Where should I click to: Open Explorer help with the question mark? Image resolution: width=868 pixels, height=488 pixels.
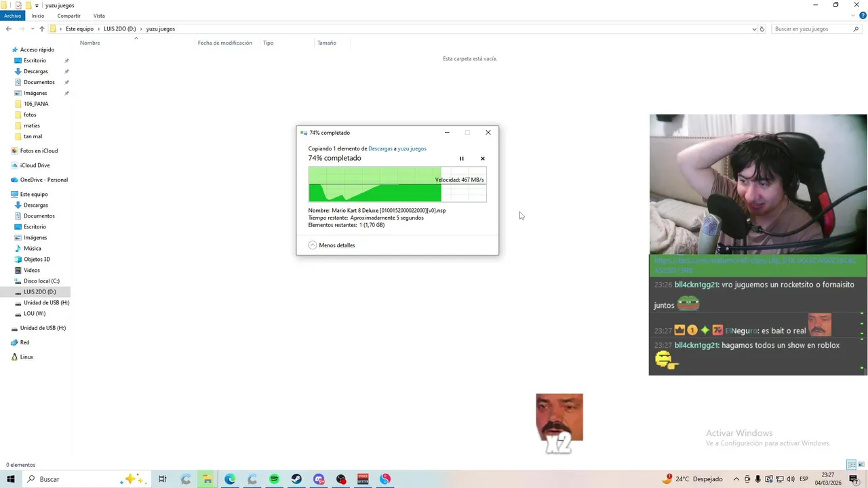[x=863, y=16]
